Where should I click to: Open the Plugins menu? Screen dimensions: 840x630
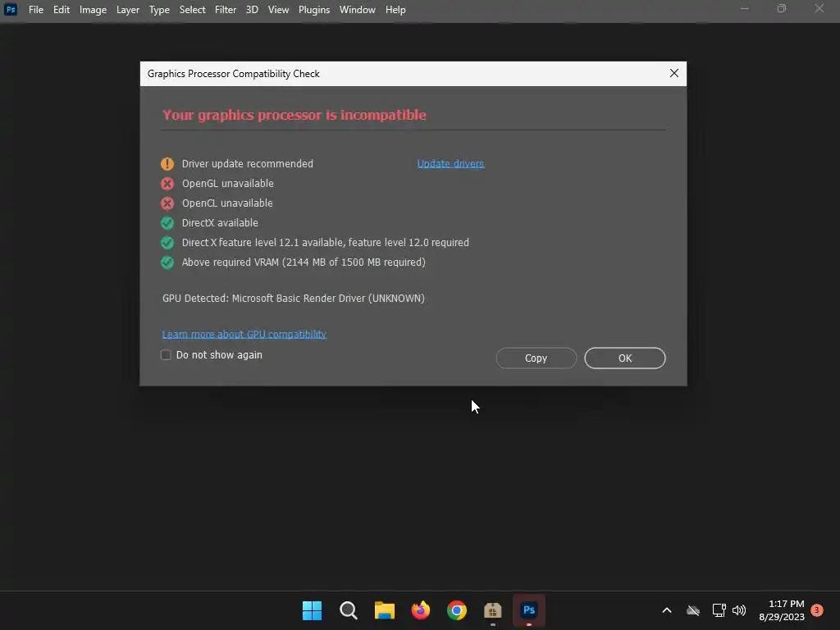click(314, 10)
